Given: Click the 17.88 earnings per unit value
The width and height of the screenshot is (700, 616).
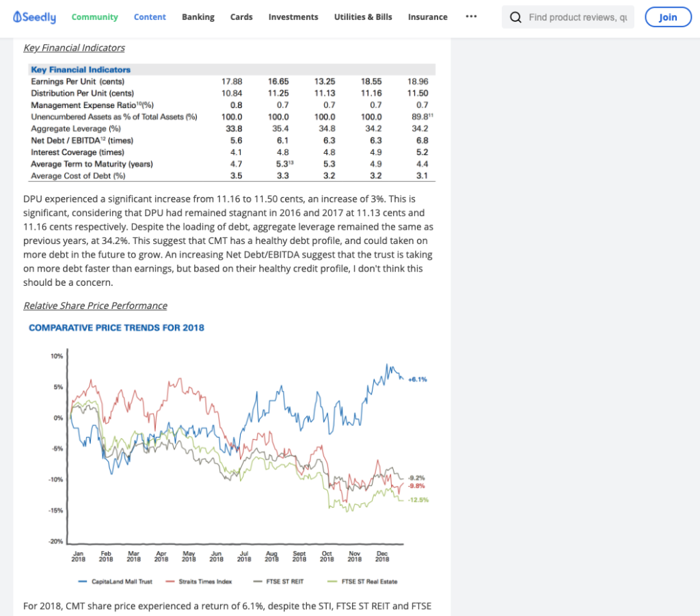Looking at the screenshot, I should [x=232, y=81].
